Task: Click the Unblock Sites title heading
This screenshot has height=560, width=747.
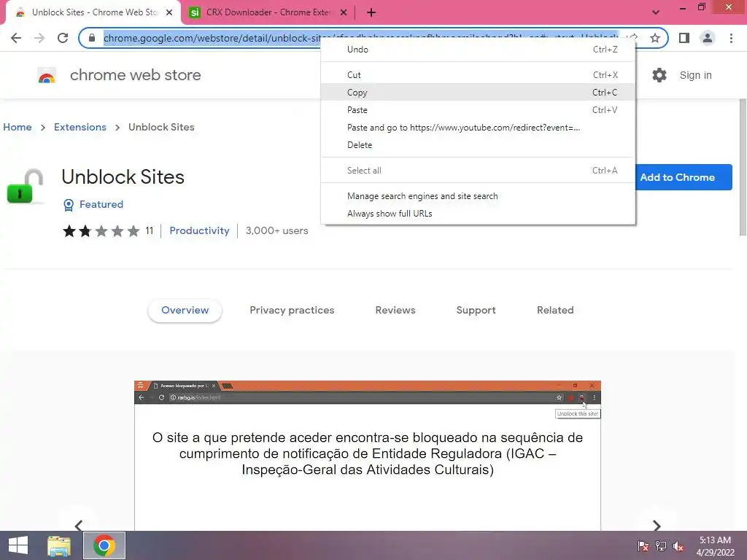Action: [123, 177]
